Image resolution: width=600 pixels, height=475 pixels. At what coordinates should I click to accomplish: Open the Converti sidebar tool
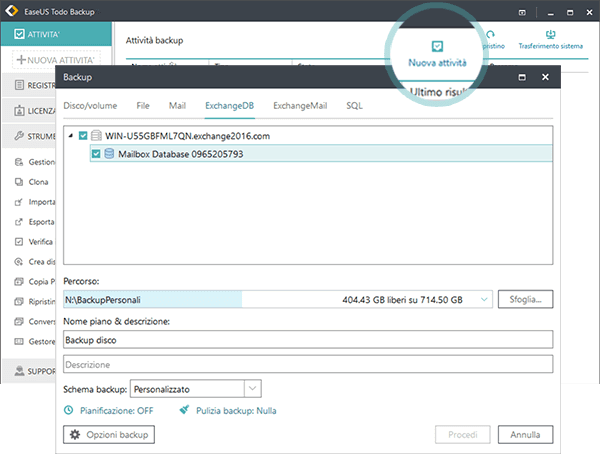(34, 321)
